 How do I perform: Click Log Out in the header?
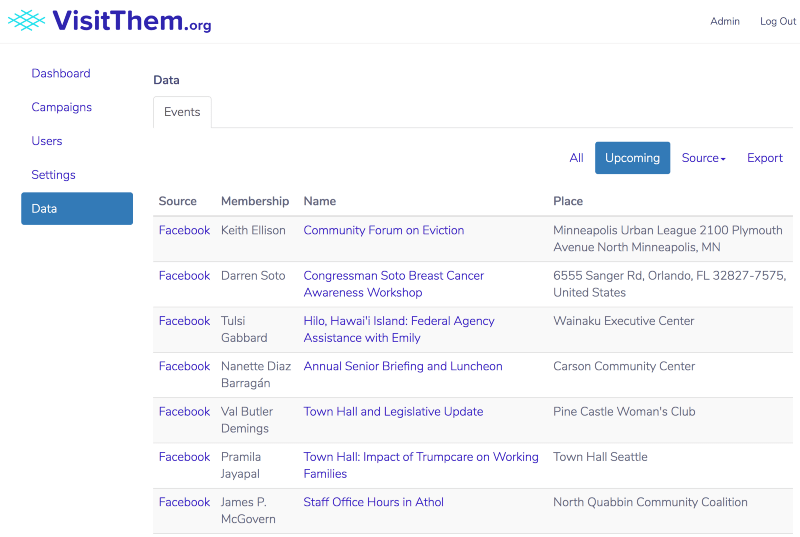click(777, 22)
